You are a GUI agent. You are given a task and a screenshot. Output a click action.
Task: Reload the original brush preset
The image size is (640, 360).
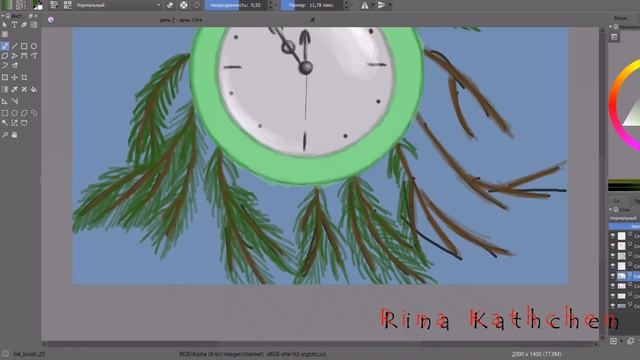pyautogui.click(x=197, y=5)
